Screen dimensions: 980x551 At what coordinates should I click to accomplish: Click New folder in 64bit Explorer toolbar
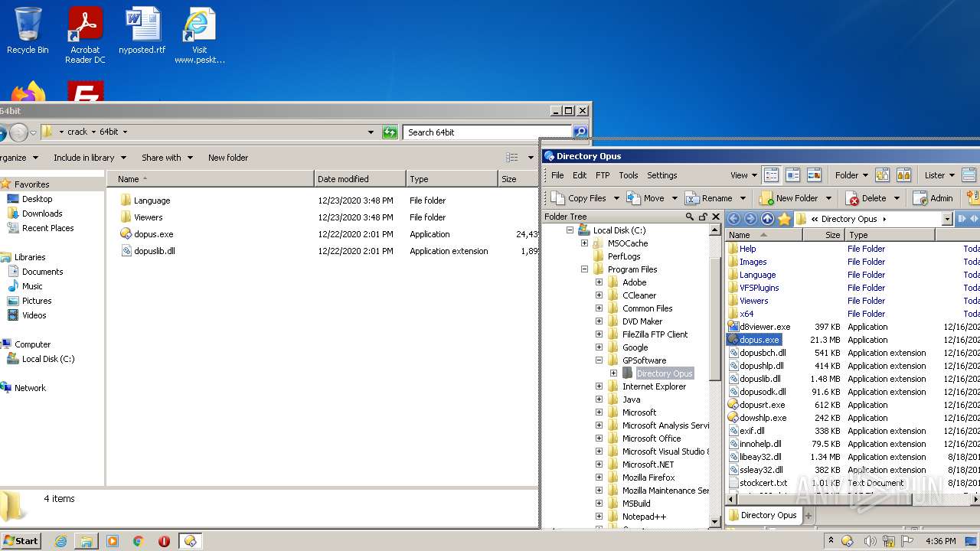228,158
